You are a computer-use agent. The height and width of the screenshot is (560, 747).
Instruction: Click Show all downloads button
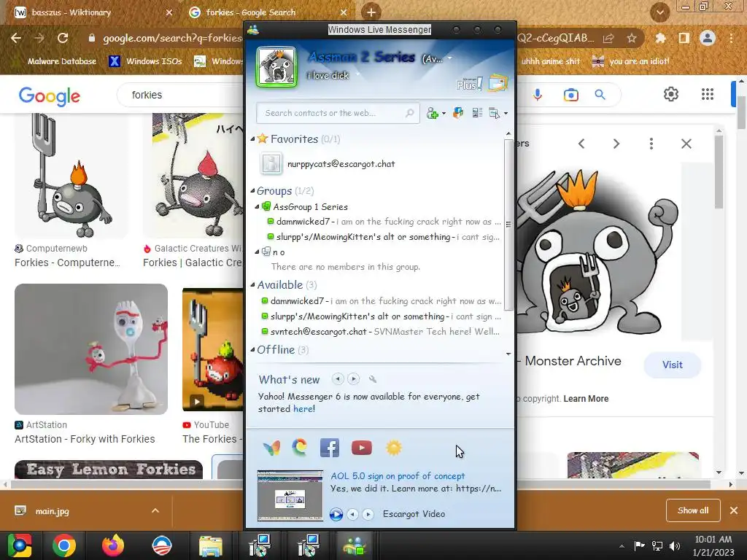tap(693, 510)
